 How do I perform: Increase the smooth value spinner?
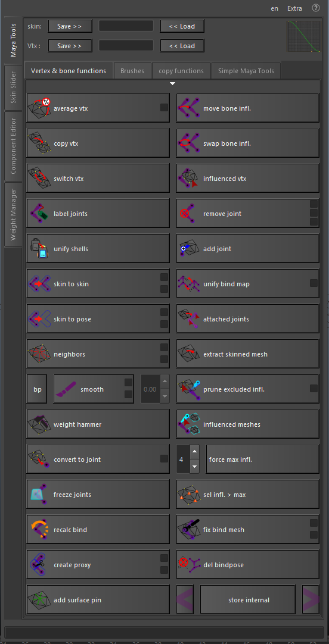[x=164, y=382]
